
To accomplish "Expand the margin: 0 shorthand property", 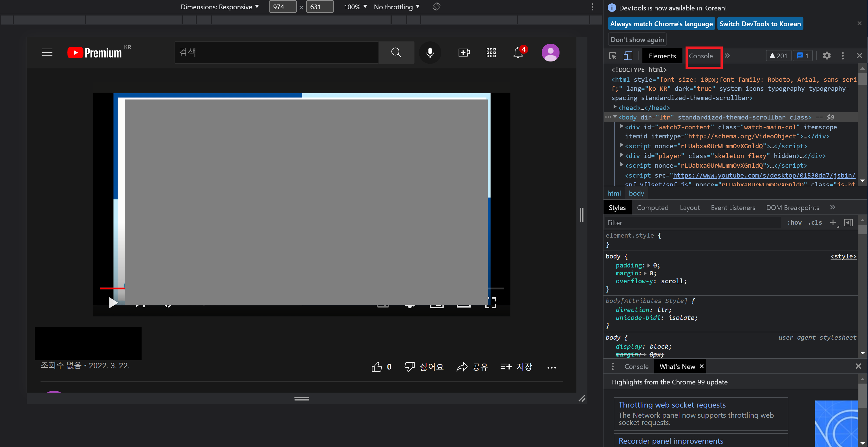I will [x=645, y=273].
